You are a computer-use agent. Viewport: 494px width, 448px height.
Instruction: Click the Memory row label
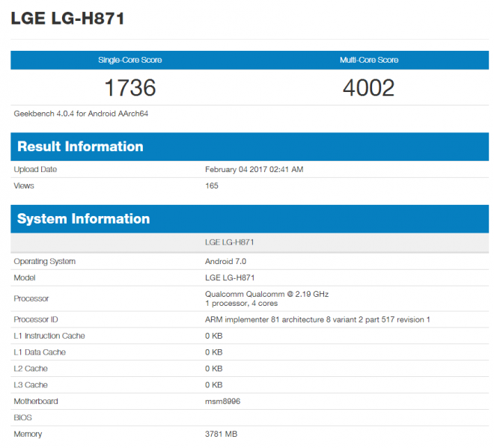28,434
